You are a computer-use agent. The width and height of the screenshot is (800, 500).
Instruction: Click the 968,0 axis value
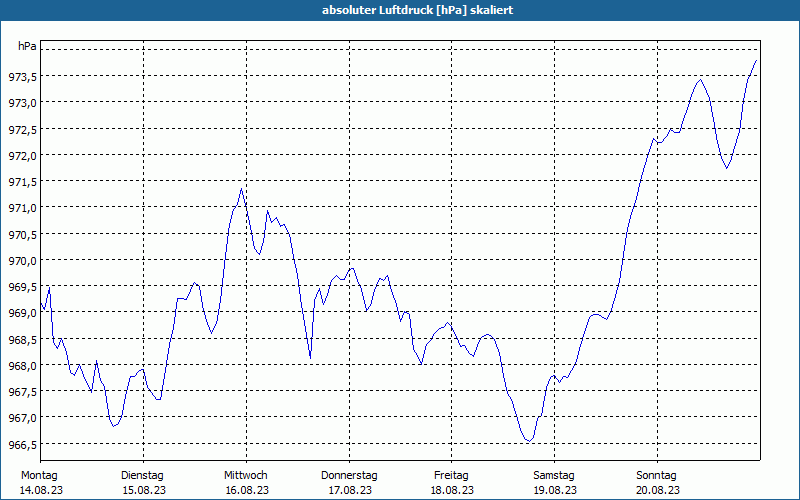[22, 366]
